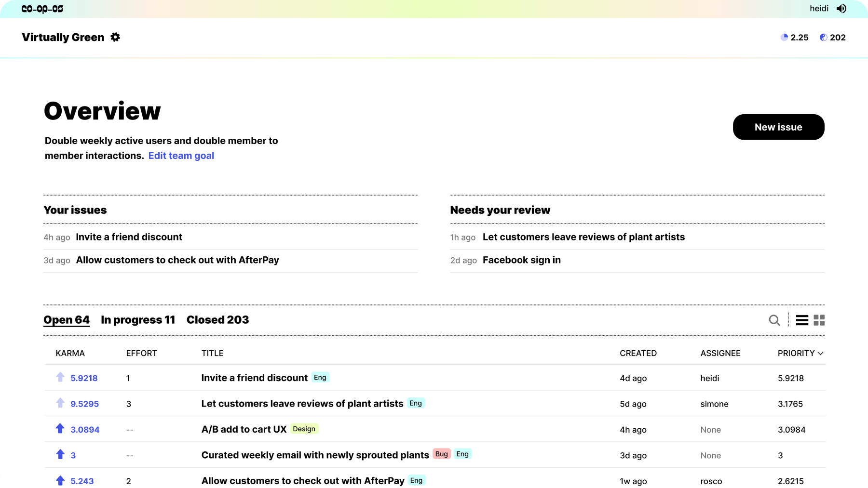Switch to the In progress 11 tab
Image resolution: width=868 pixels, height=488 pixels.
tap(137, 319)
